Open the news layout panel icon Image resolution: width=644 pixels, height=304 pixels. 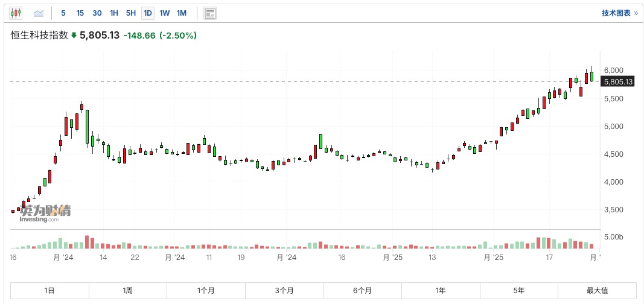coord(210,13)
